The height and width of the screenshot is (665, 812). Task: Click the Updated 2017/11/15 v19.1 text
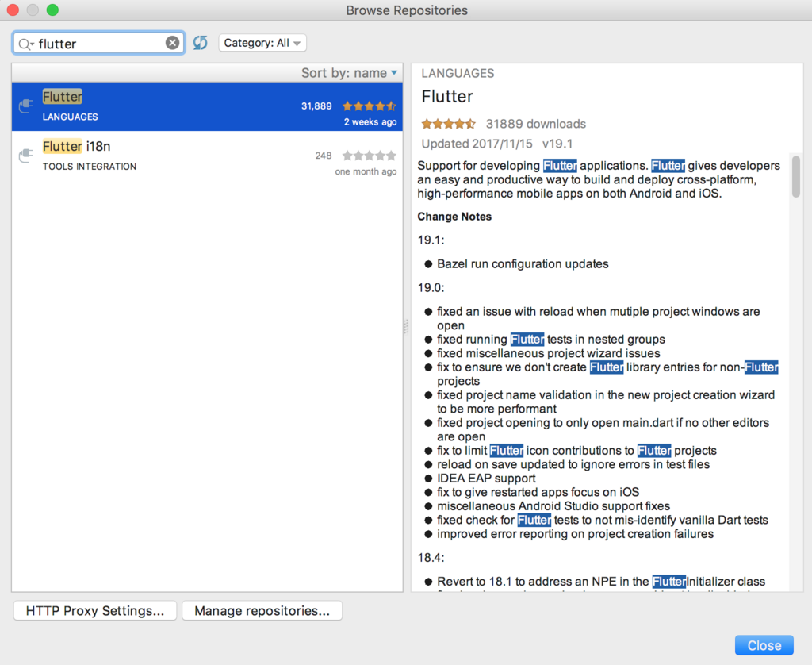(496, 144)
